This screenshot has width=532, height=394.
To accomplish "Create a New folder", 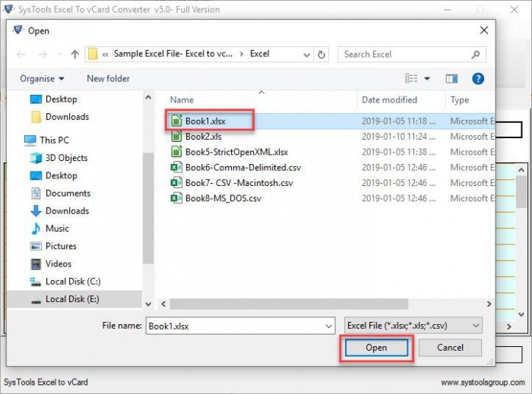I will pos(108,79).
